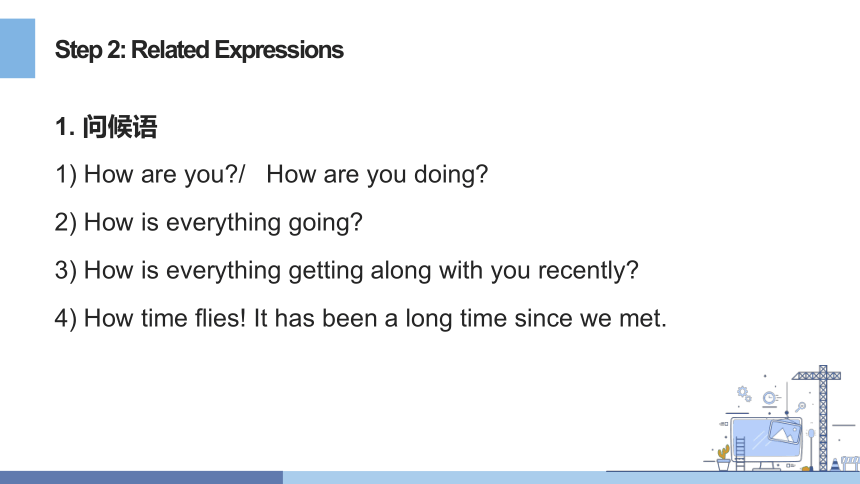Viewport: 860px width, 484px height.
Task: Select the 'How are you doing?' phrase
Action: tap(377, 175)
